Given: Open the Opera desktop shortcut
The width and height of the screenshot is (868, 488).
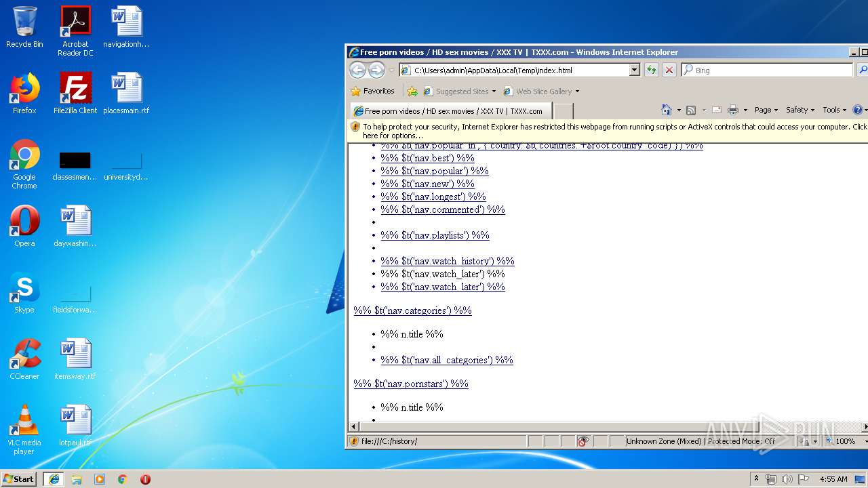Looking at the screenshot, I should 24,226.
